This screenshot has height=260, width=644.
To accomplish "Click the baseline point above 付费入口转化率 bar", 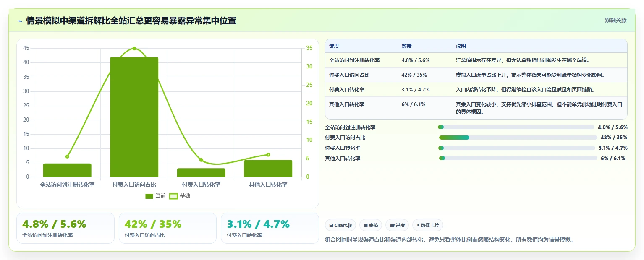I will (x=201, y=160).
